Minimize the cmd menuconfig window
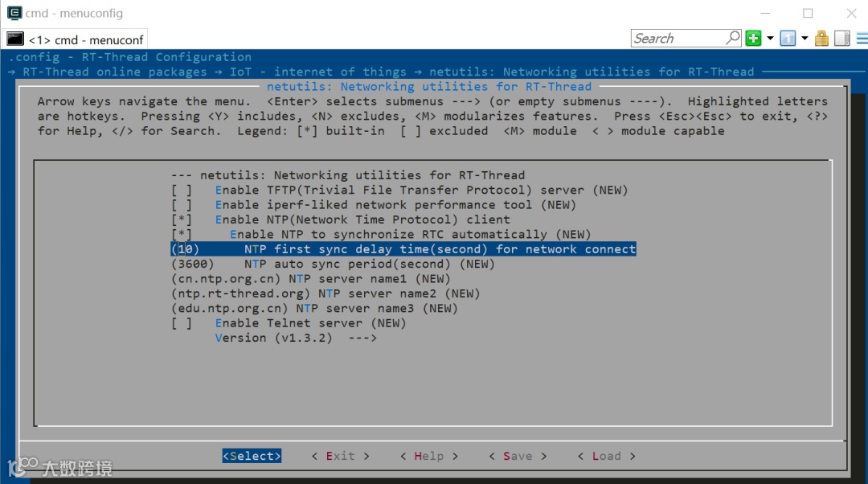Screen dimensions: 868x484 point(766,13)
